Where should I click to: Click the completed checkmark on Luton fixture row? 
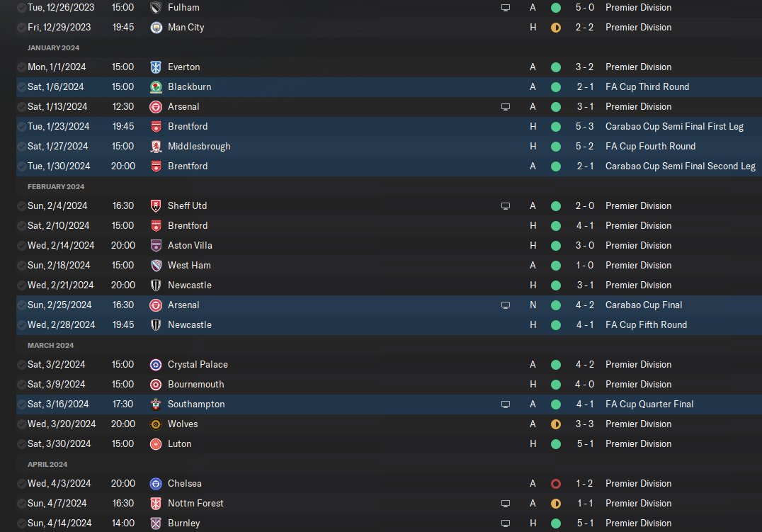[22, 443]
